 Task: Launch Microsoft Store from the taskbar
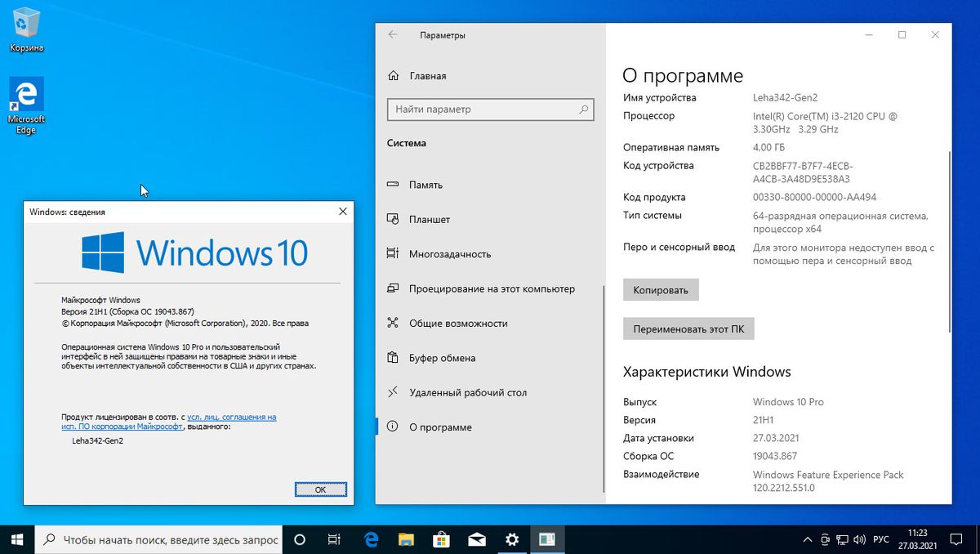click(x=441, y=539)
